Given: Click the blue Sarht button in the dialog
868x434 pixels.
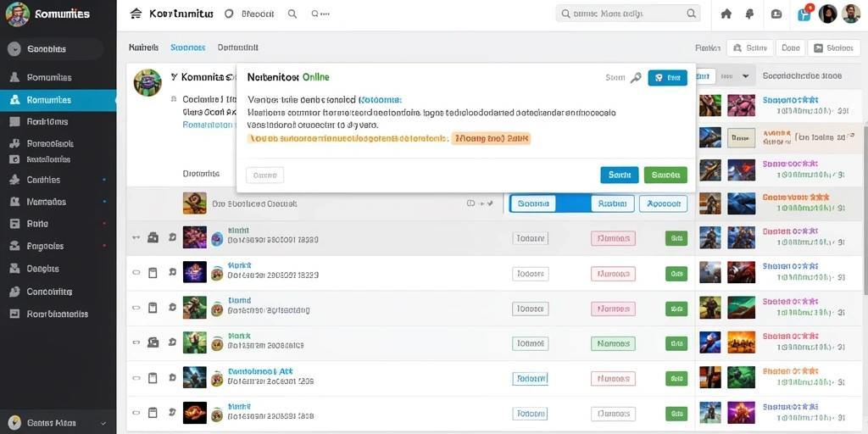Looking at the screenshot, I should [620, 175].
